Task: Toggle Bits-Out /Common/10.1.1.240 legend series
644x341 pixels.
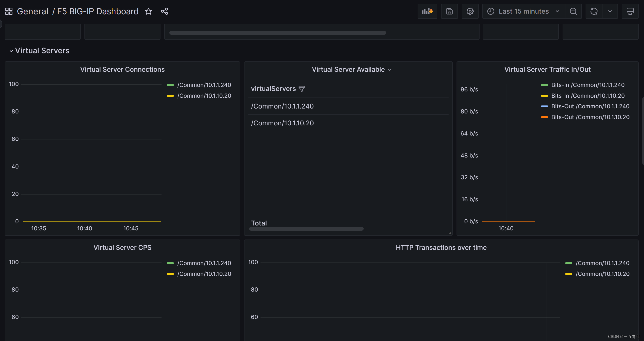Action: [x=590, y=106]
